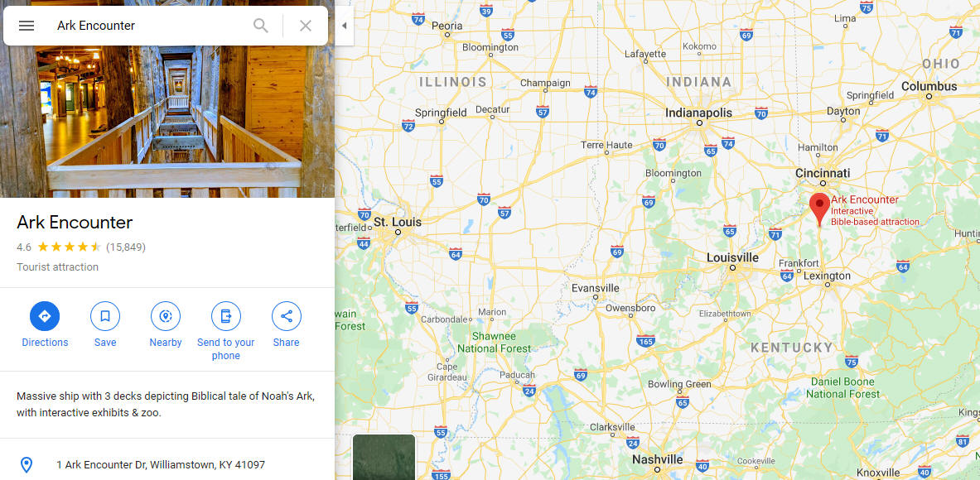
Task: Click the Nashville city label
Action: [658, 459]
